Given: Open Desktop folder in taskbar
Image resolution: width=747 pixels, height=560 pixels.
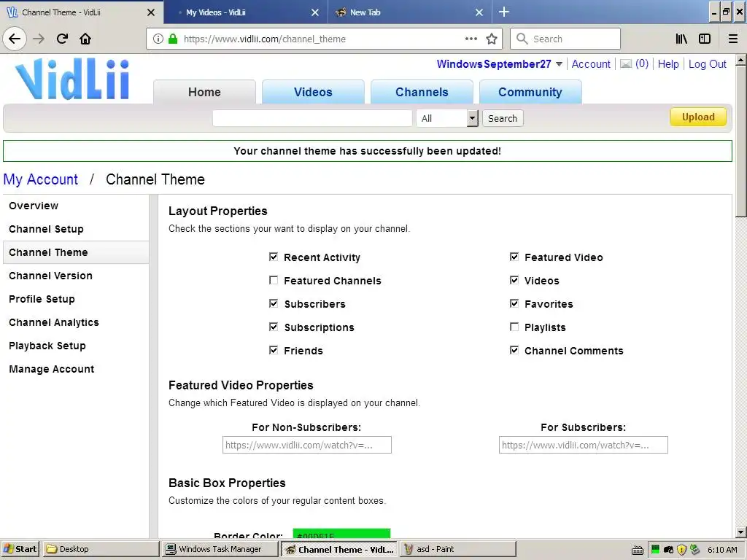Looking at the screenshot, I should (x=101, y=549).
